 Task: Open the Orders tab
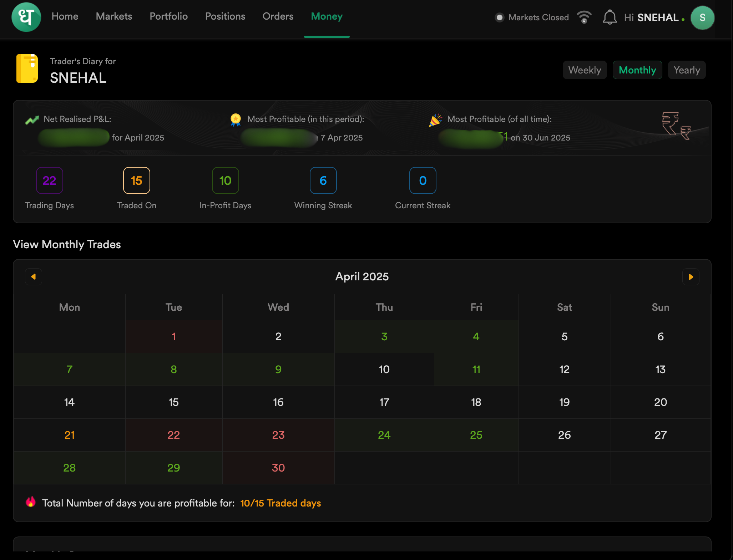click(x=278, y=16)
